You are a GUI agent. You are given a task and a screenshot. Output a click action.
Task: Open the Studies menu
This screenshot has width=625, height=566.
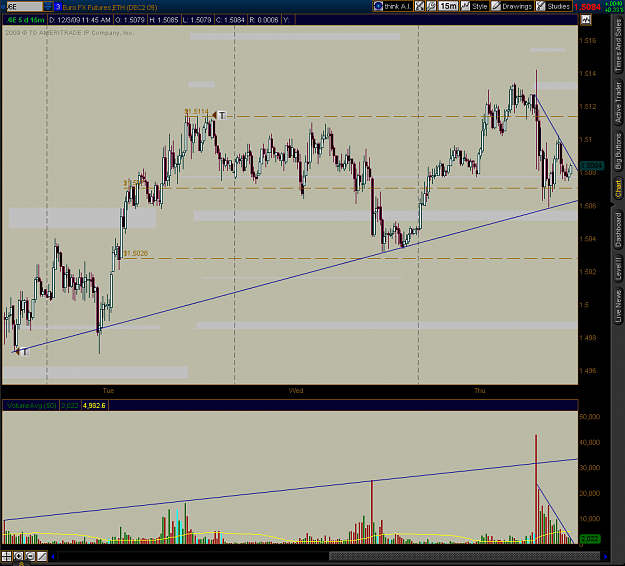[554, 6]
